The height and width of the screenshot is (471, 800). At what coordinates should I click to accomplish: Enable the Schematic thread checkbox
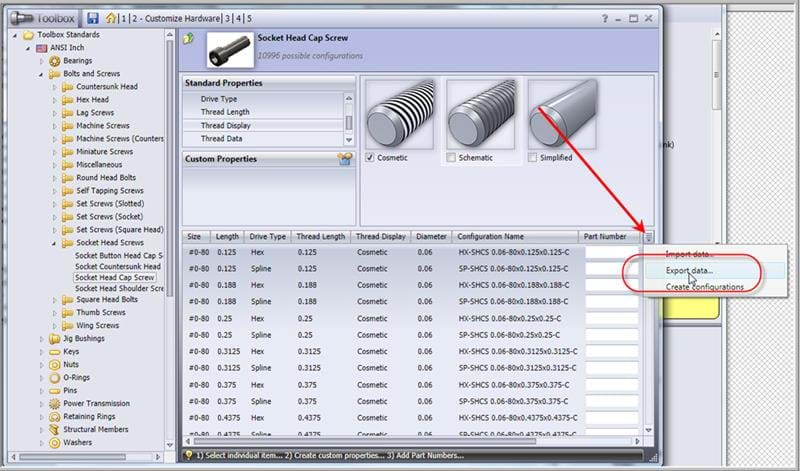point(452,158)
